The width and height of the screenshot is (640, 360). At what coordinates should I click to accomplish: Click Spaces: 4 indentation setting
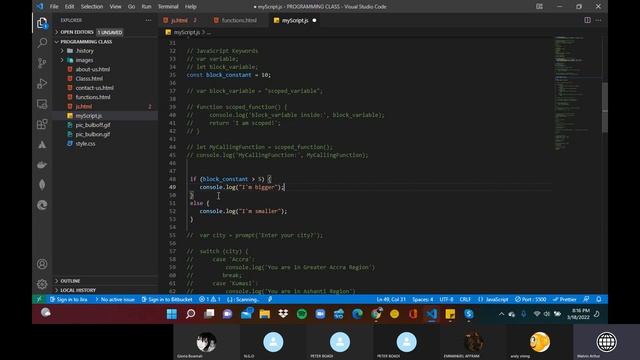(x=422, y=299)
